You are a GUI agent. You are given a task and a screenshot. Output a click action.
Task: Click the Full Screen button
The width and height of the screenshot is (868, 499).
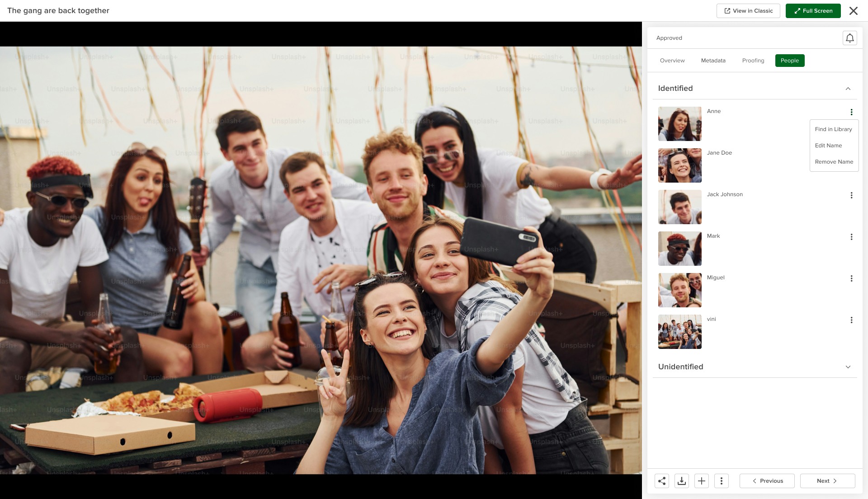pos(813,11)
